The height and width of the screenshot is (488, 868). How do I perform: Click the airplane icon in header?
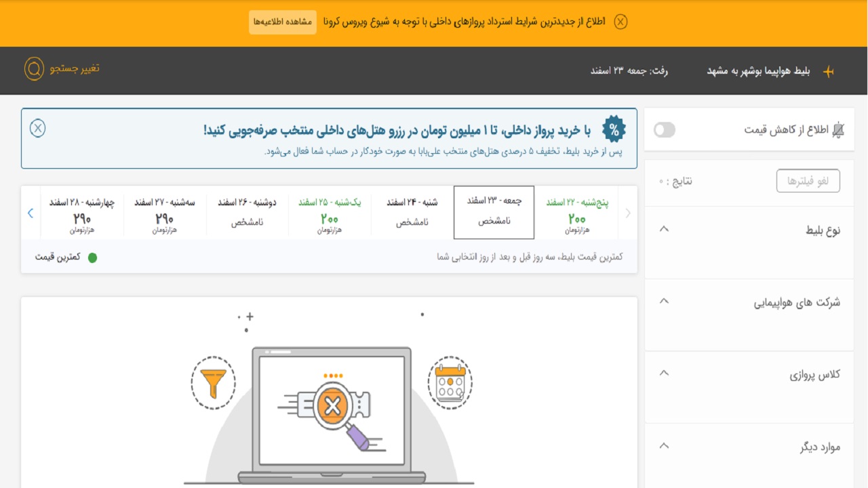(828, 71)
